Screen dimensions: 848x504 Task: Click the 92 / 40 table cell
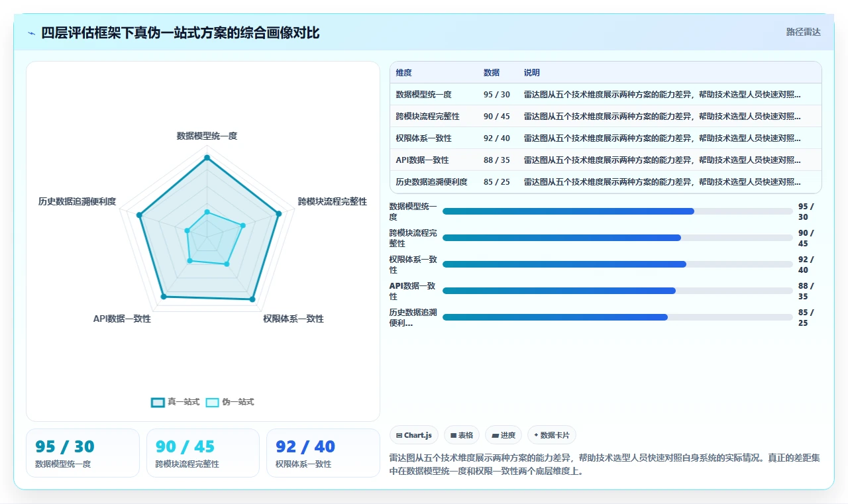(x=497, y=138)
